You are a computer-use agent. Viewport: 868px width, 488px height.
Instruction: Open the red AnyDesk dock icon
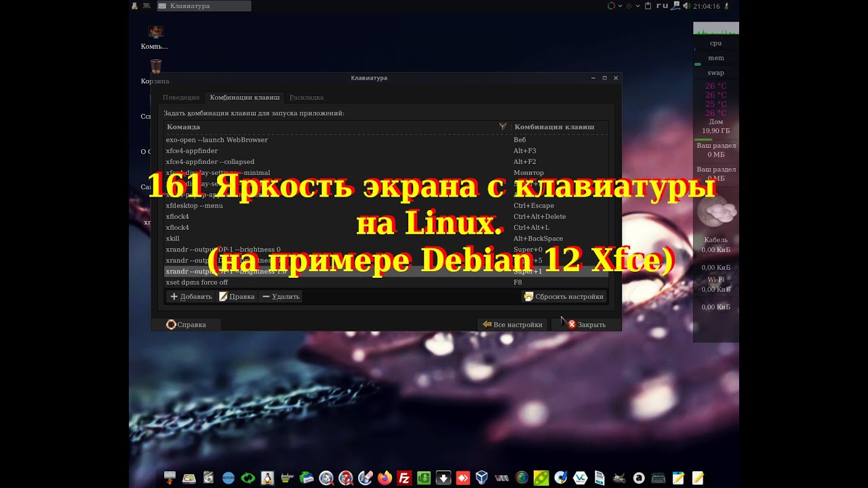coord(463,478)
